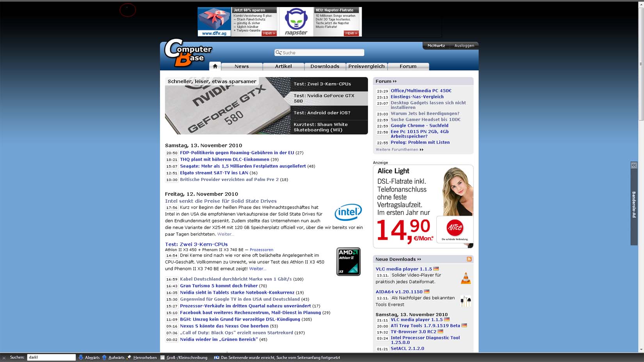Viewport: 644px width, 362px height.
Task: Click the scrollbar up arrow
Action: point(641,4)
